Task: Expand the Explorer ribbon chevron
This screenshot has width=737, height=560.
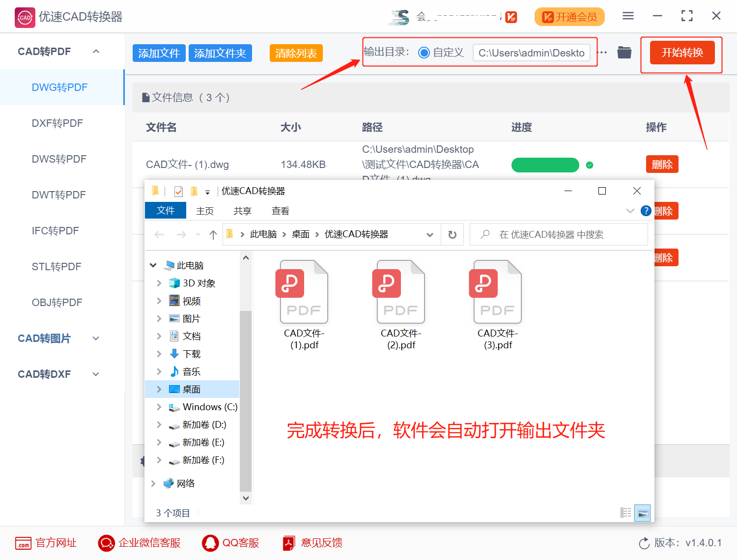Action: [x=630, y=211]
